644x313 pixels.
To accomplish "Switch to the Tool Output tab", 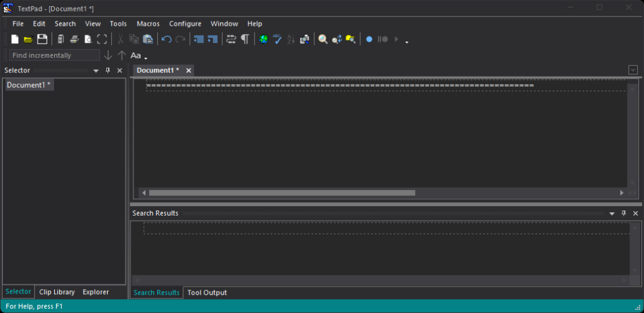I will (x=207, y=292).
